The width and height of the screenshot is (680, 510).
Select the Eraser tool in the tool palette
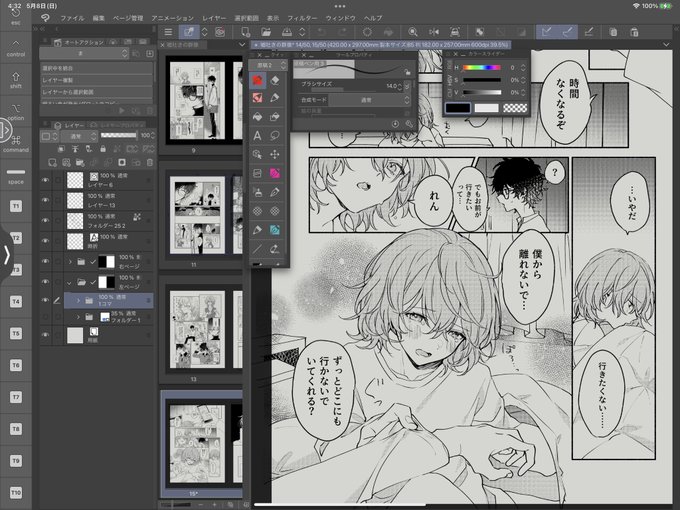coord(275,80)
